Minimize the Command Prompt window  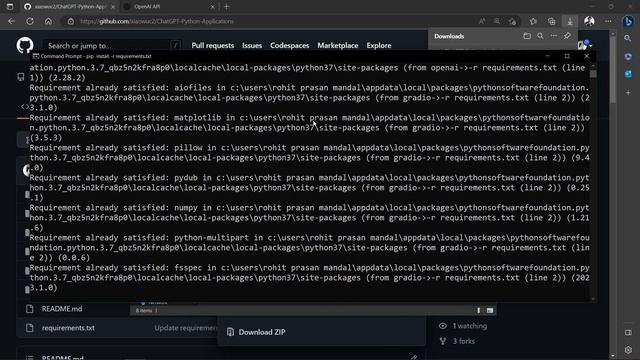pos(548,56)
